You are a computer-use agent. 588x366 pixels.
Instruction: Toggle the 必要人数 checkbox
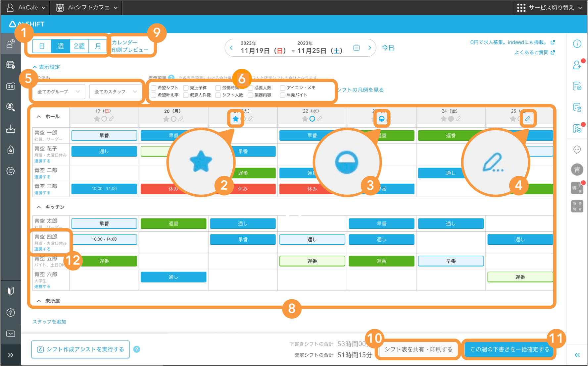coord(250,88)
